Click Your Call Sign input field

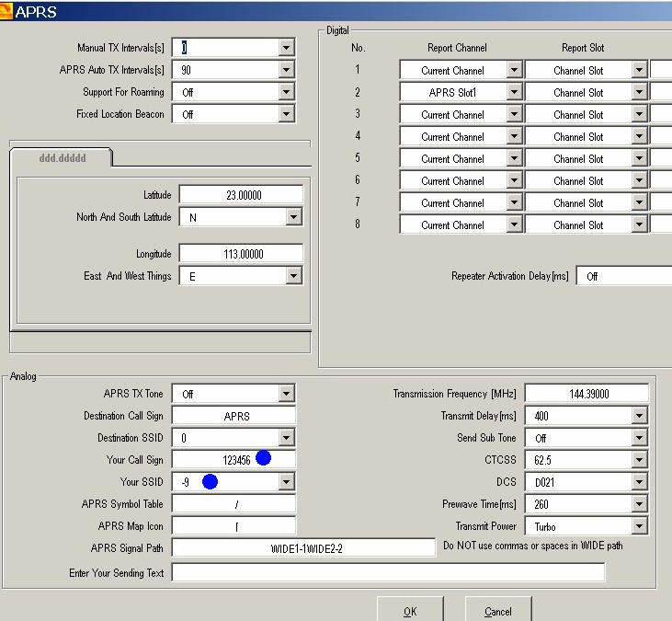coord(233,460)
